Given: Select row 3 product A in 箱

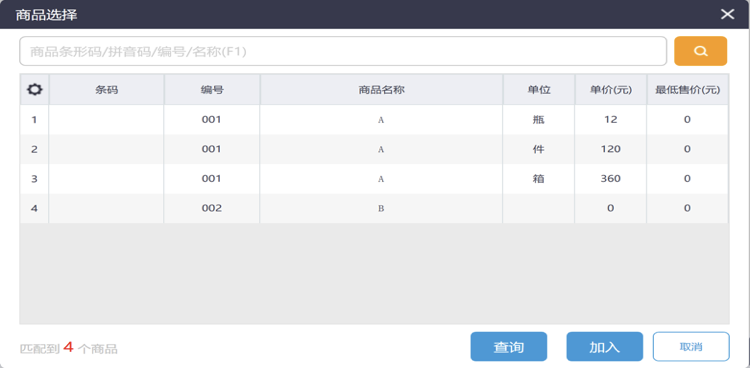Looking at the screenshot, I should coord(375,179).
